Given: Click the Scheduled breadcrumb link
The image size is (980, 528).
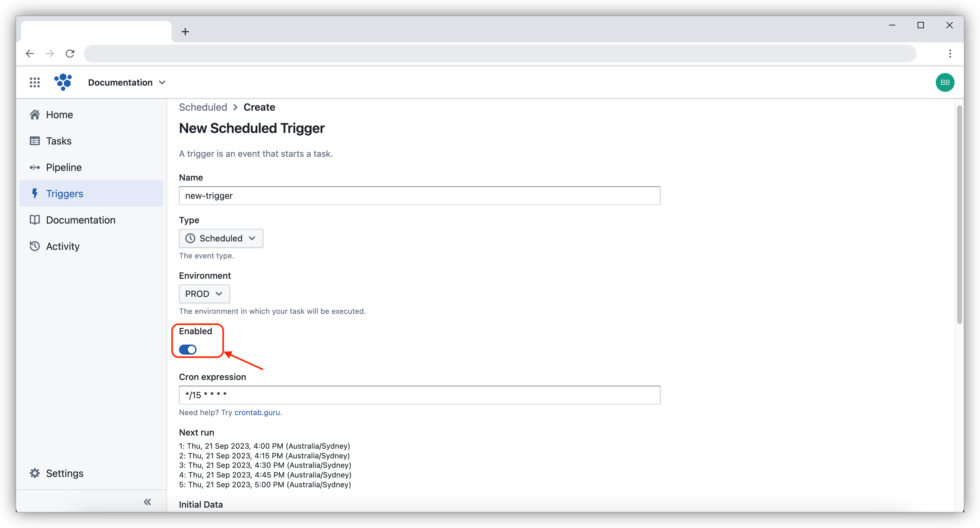Looking at the screenshot, I should coord(203,107).
